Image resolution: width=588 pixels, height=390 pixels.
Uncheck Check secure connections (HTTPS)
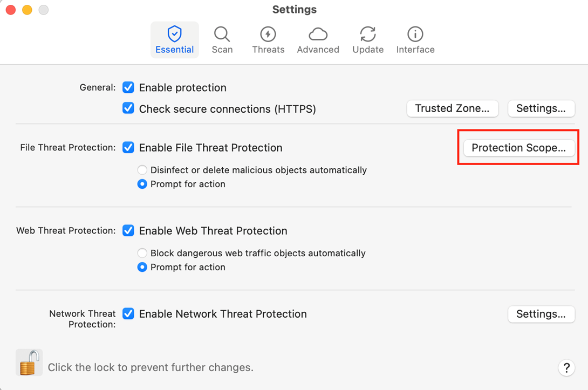[128, 108]
